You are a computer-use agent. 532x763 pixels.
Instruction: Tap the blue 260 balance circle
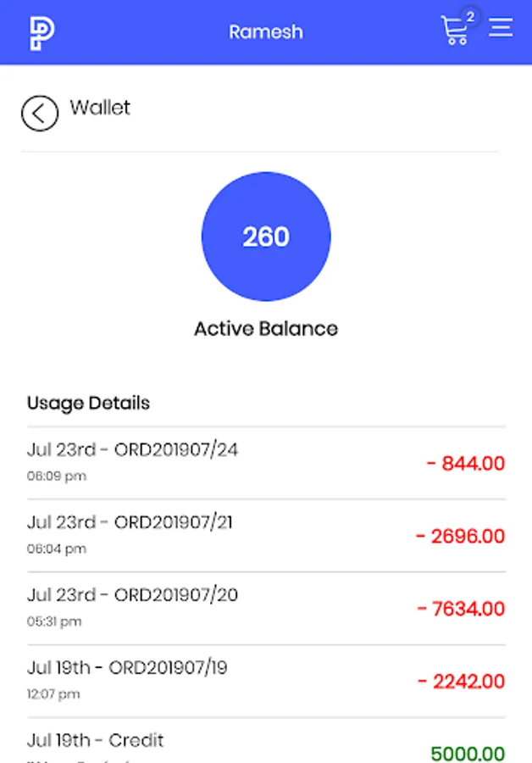[x=266, y=237]
